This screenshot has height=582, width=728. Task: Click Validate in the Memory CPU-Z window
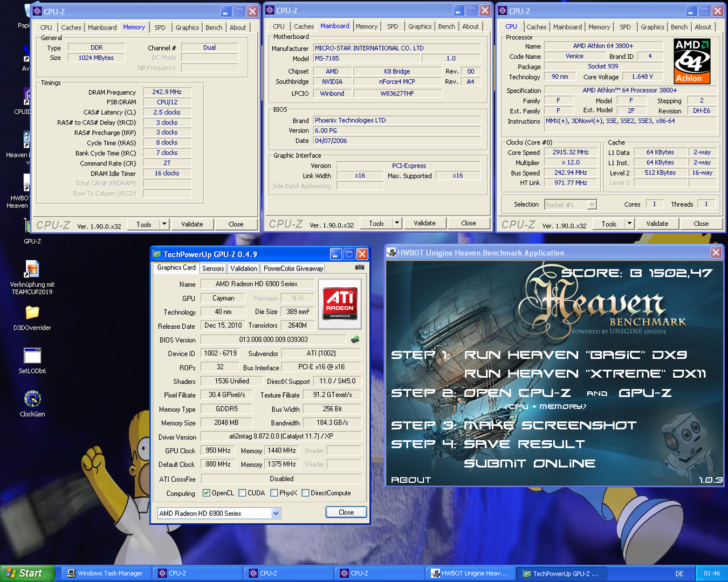point(192,224)
